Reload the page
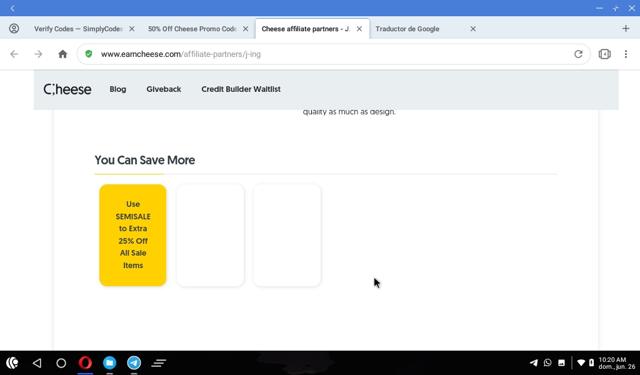 578,54
